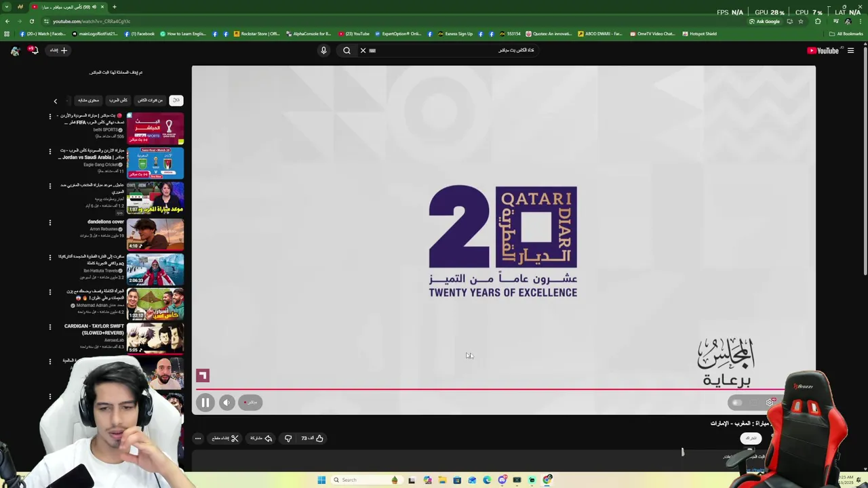Open options menu for the Ibn Hattuta Travels video
The image size is (868, 488).
pos(50,258)
